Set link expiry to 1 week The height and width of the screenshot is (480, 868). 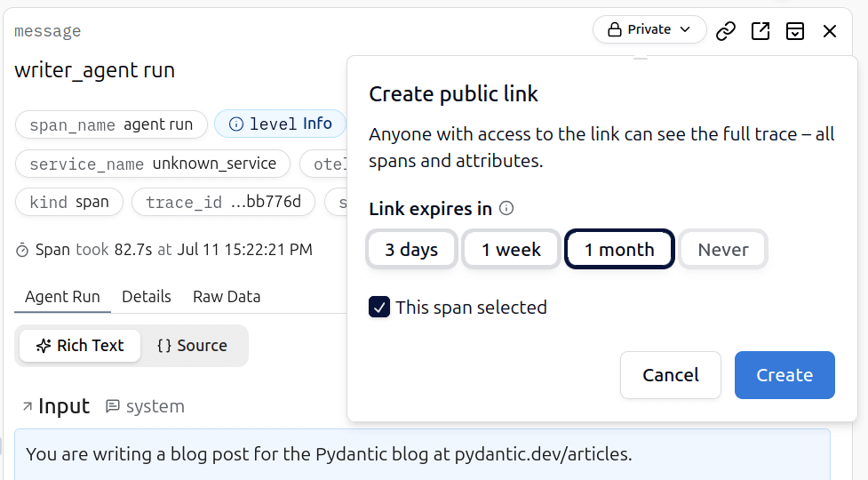coord(511,250)
